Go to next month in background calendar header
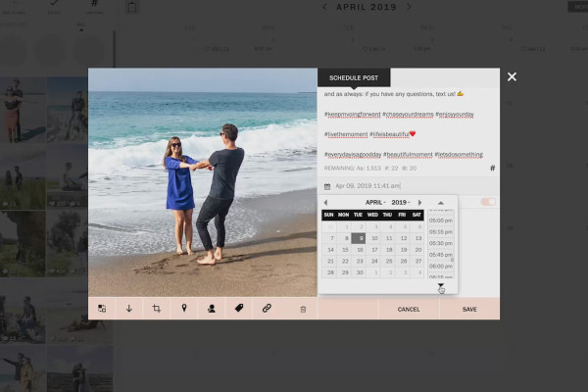The height and width of the screenshot is (392, 588). pos(410,7)
